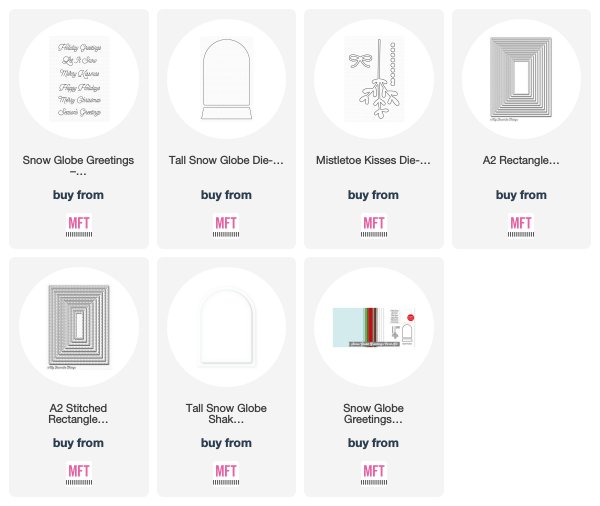Click MFT logo under Mistletoe Kisses Die
The width and height of the screenshot is (600, 506).
pos(373,226)
